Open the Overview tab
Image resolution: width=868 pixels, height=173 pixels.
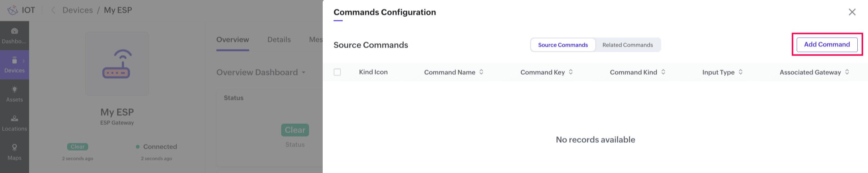(x=233, y=40)
